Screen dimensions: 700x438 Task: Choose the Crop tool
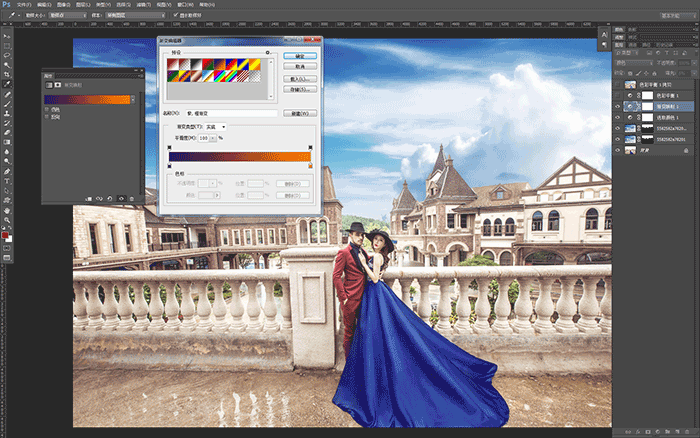pyautogui.click(x=7, y=75)
